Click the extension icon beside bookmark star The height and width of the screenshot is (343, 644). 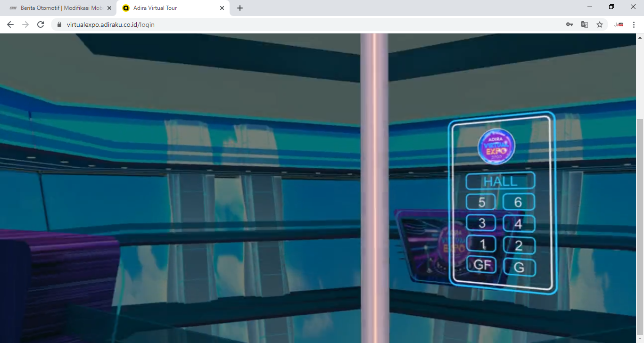coord(619,24)
